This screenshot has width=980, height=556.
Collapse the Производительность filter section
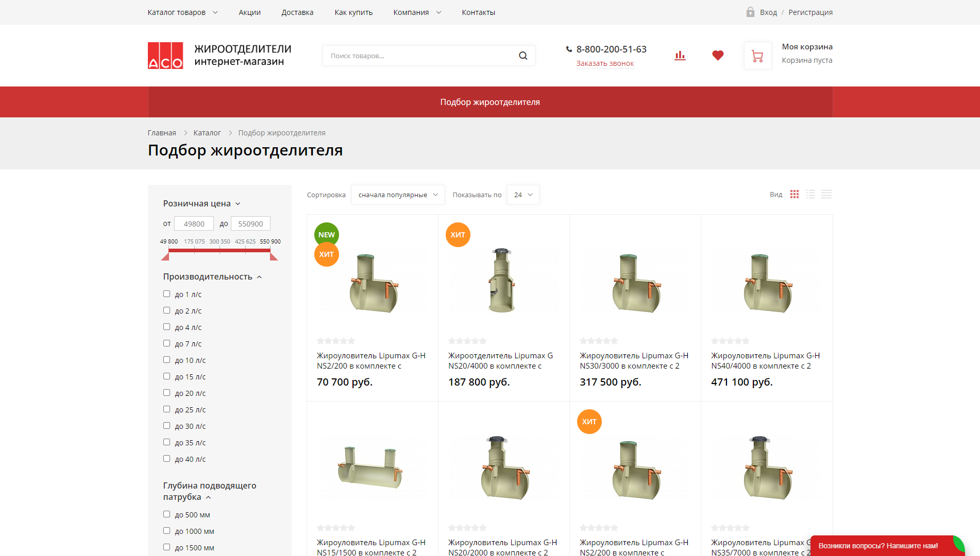click(213, 276)
